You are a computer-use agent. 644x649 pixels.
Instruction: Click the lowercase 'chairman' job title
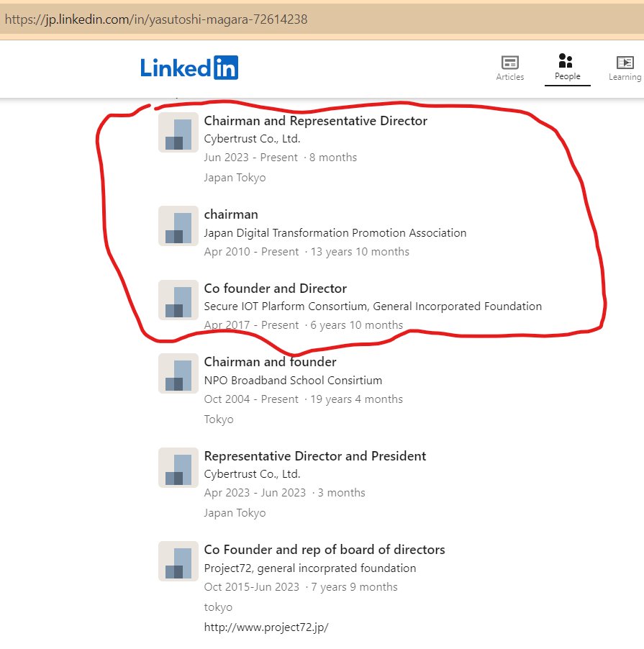(x=231, y=214)
